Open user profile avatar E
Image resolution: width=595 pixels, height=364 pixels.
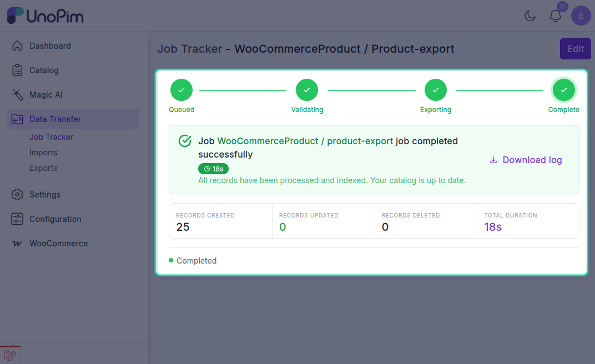click(x=581, y=16)
